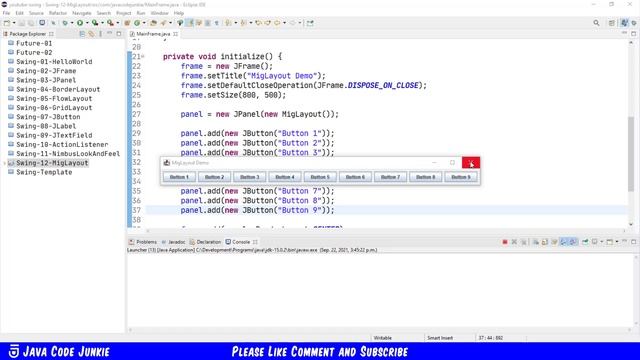Select Swing-01-HelloWorld project
Viewport: 640px width, 360px height.
point(54,62)
